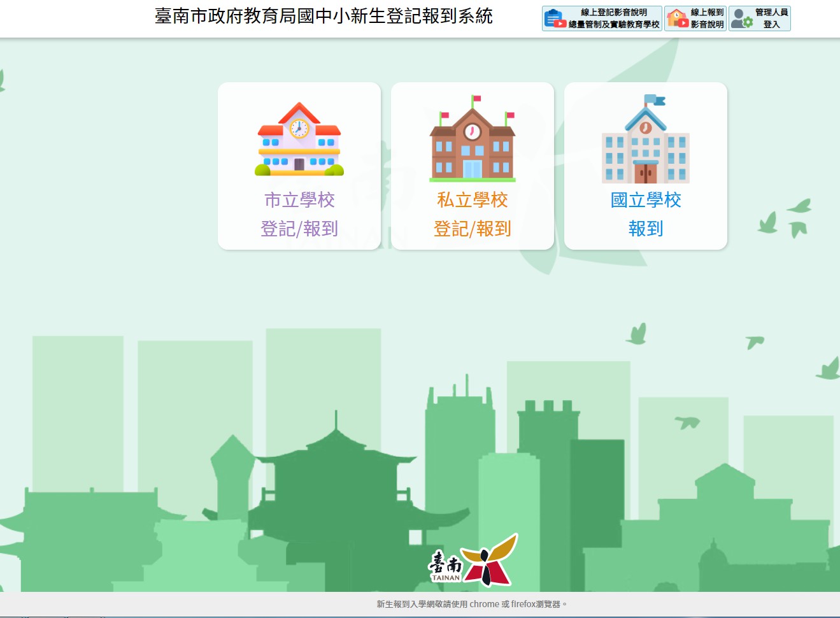Open the 線上報到 影音說明 video guide
The width and height of the screenshot is (840, 618).
[707, 18]
